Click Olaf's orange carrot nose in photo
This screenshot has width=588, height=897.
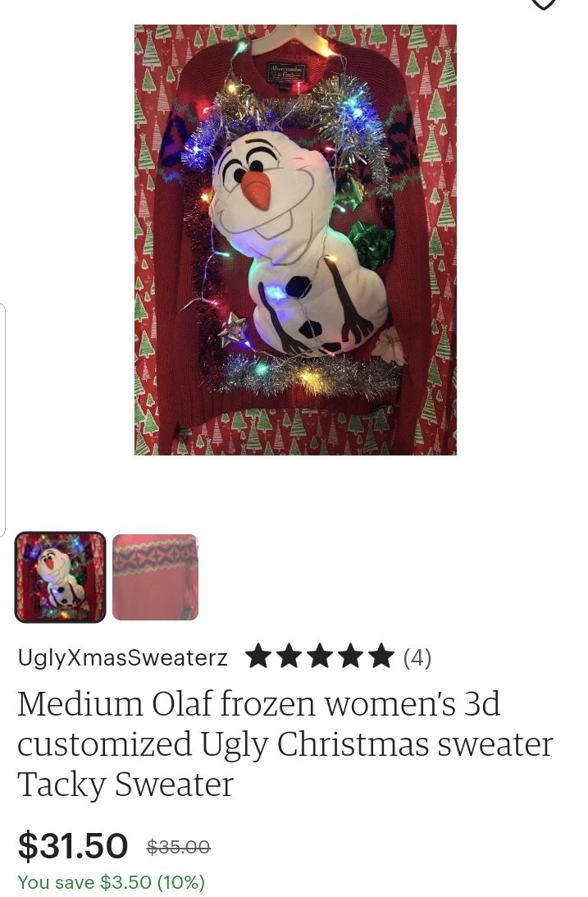[256, 189]
